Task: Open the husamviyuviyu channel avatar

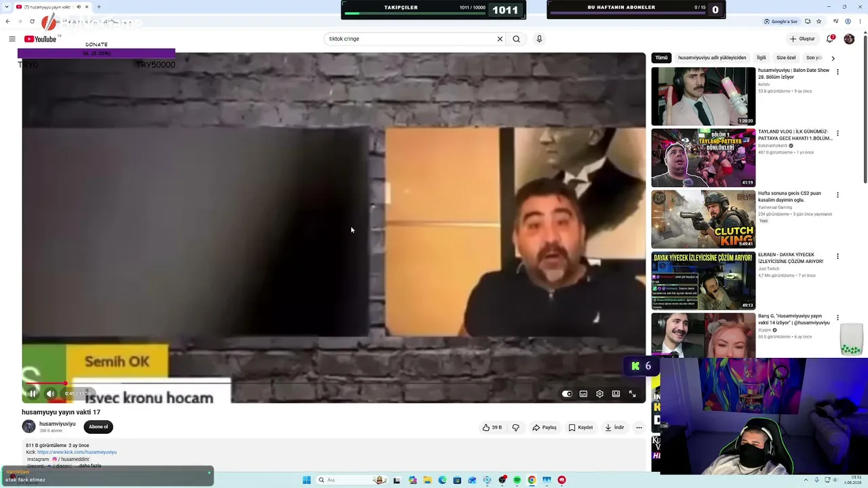Action: click(x=28, y=426)
